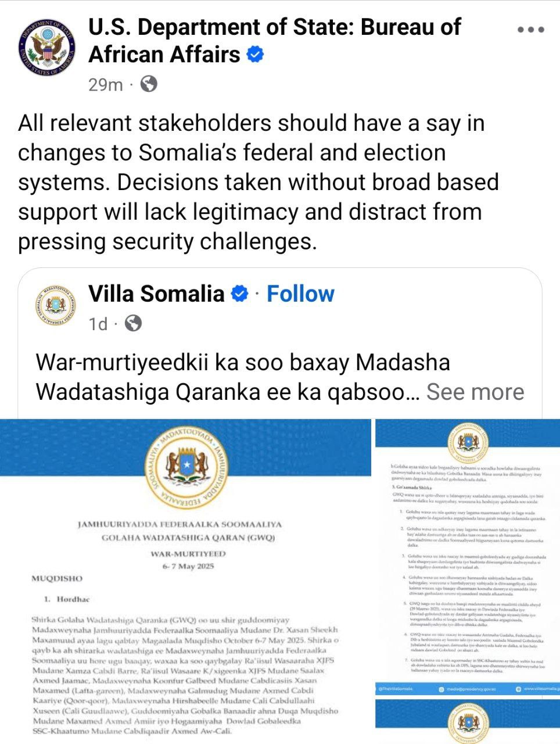The image size is (560, 744).
Task: Tap the globe icon beside 1d
Action: (x=134, y=323)
